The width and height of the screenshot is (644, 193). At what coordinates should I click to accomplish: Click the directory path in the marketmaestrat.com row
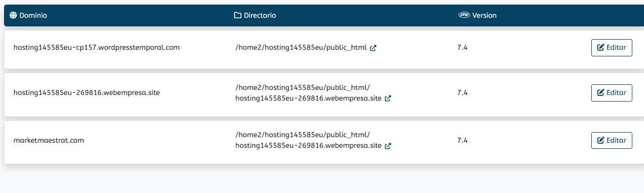click(308, 140)
